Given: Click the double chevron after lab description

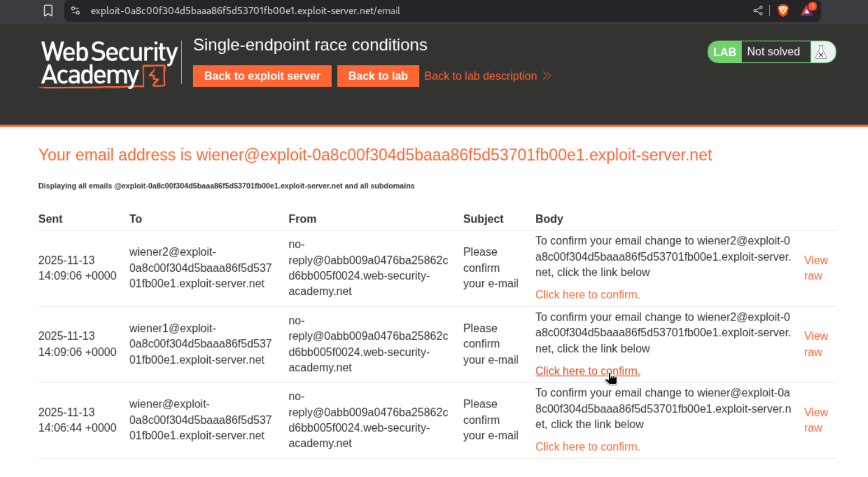Looking at the screenshot, I should coord(547,76).
